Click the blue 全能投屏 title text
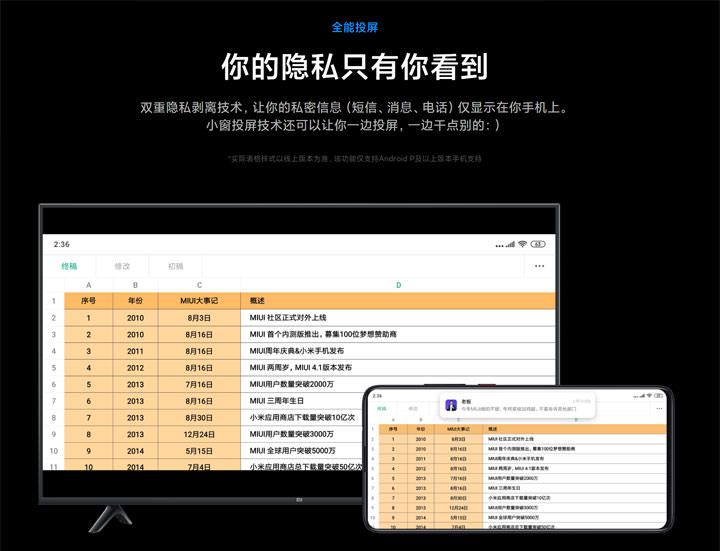Viewport: 720px width, 551px height. [x=354, y=27]
